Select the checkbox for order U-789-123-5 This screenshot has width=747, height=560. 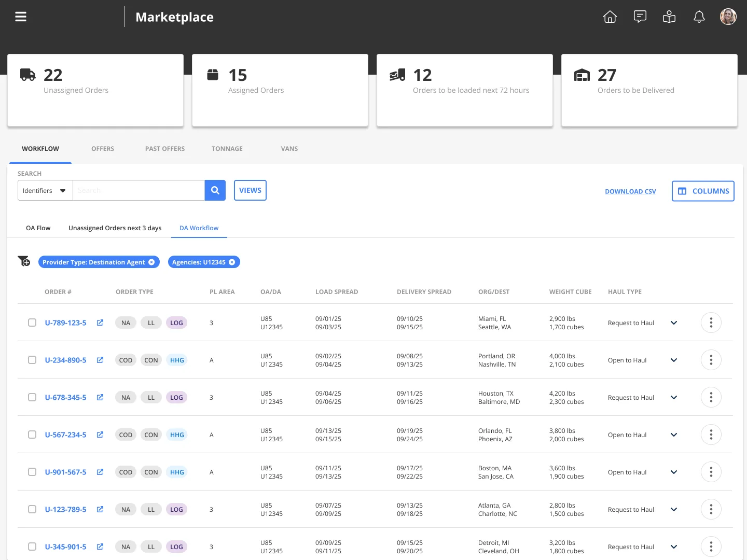click(32, 323)
